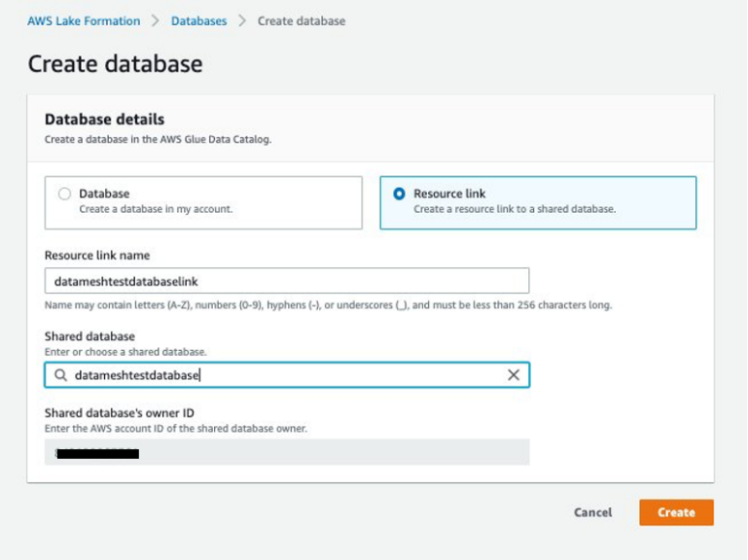This screenshot has height=560, width=748.
Task: Click the orange Create button
Action: pyautogui.click(x=676, y=512)
